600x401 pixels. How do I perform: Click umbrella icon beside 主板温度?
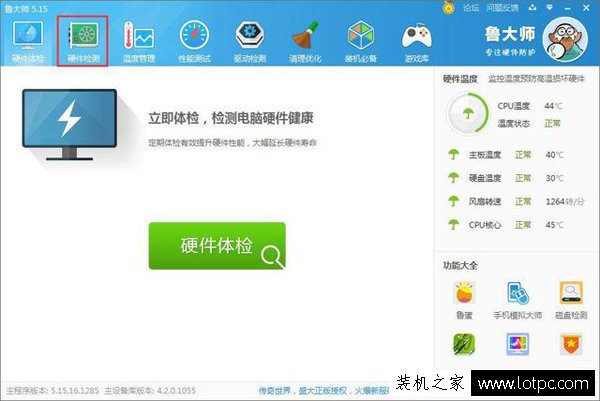453,154
